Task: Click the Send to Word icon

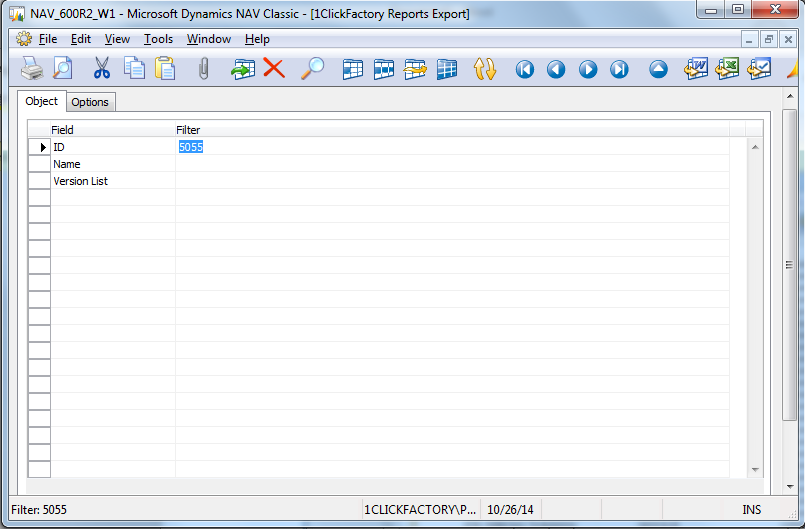Action: [696, 69]
